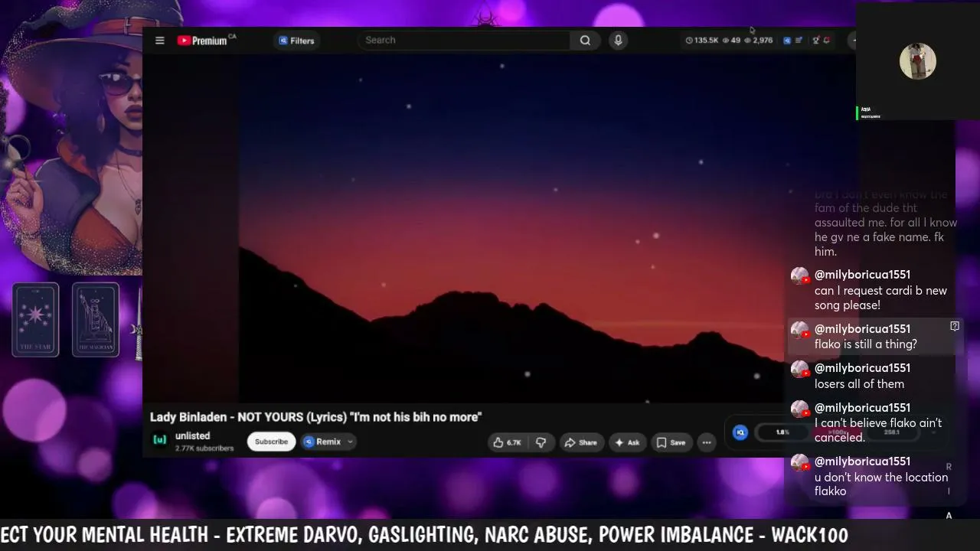Viewport: 980px width, 551px height.
Task: Click the '2.77K subscribers' count
Action: [x=204, y=448]
